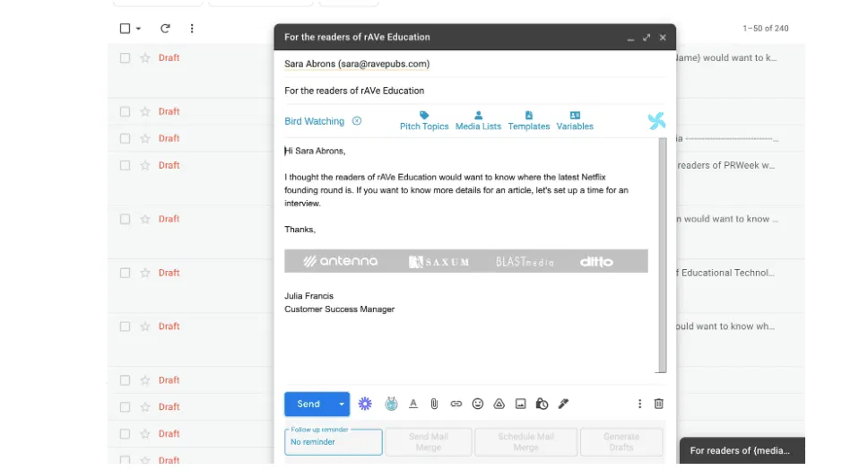The width and height of the screenshot is (868, 470).
Task: Click the pinwheel logo icon
Action: [x=656, y=121]
